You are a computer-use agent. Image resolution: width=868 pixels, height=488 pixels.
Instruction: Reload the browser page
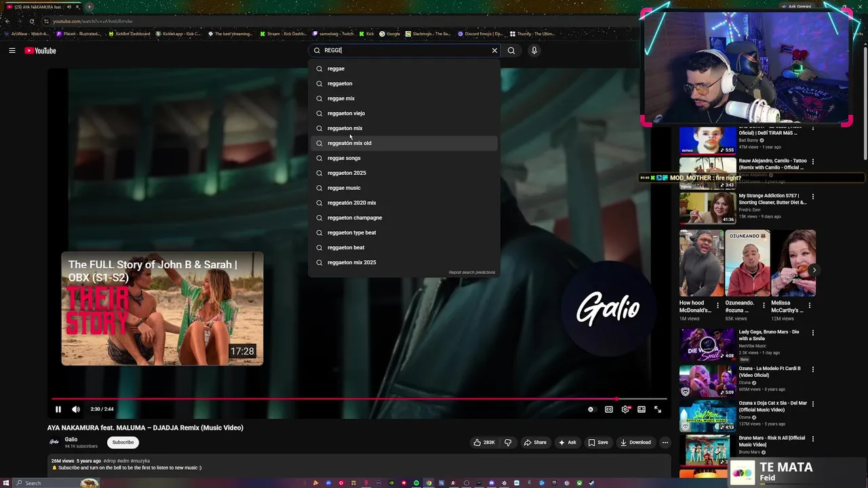(x=32, y=21)
